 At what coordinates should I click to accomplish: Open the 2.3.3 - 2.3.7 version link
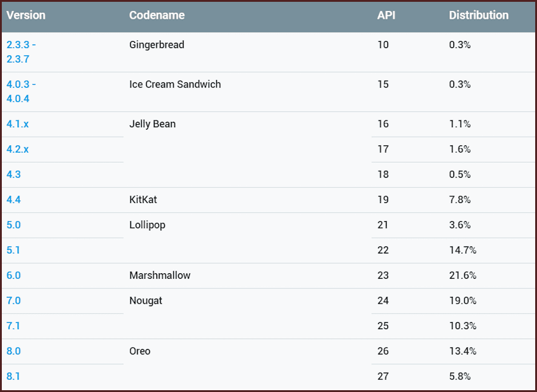21,51
